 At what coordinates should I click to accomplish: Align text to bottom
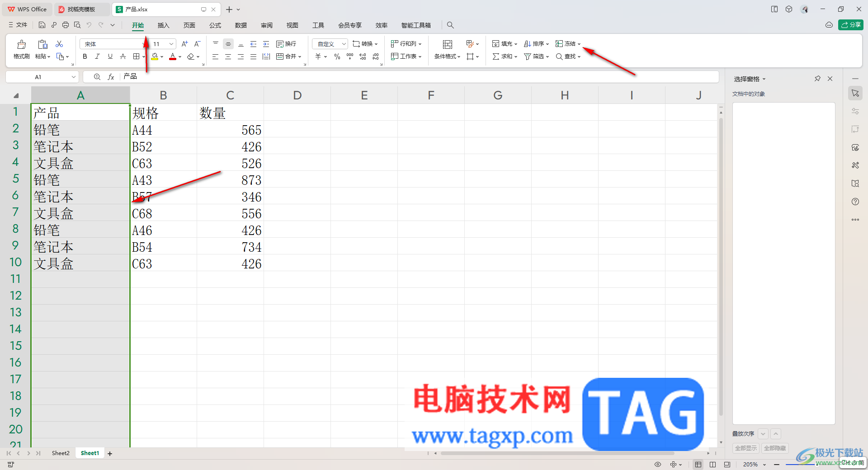(241, 44)
